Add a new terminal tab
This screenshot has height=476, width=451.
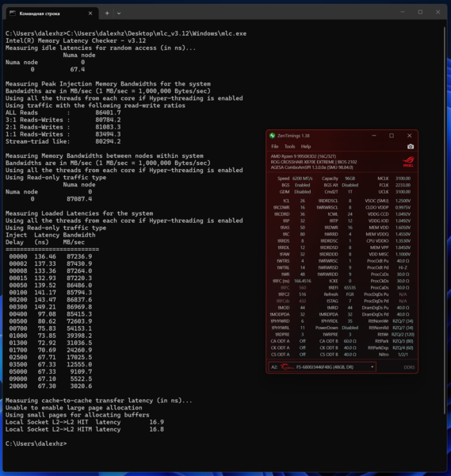tap(107, 13)
